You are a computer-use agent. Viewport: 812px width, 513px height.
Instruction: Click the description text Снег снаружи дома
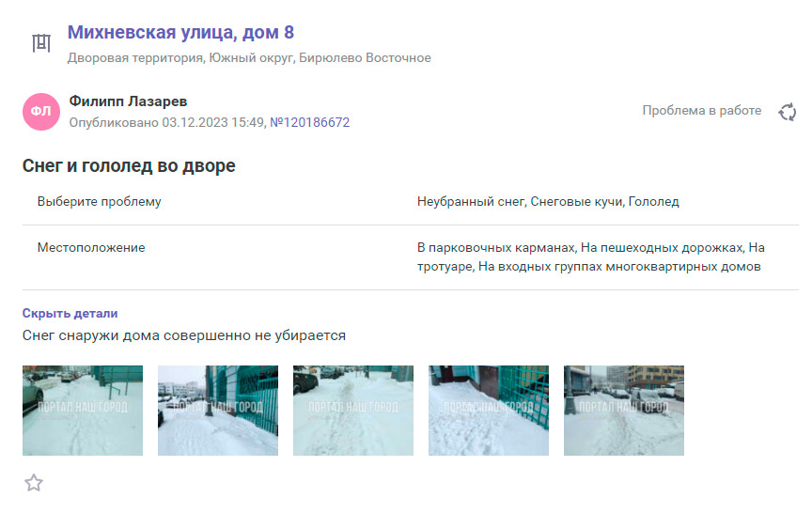coord(184,335)
